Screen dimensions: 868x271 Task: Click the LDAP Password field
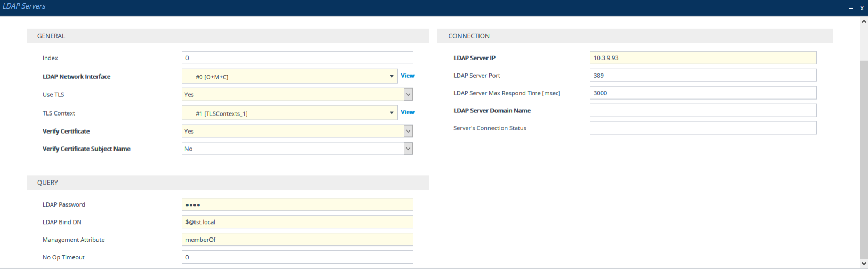pos(297,204)
